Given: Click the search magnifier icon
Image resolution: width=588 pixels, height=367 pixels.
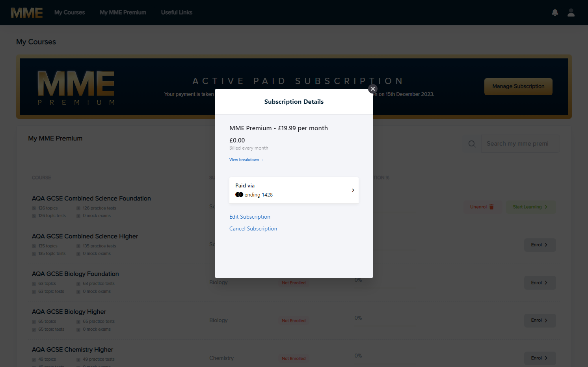Looking at the screenshot, I should click(x=472, y=144).
